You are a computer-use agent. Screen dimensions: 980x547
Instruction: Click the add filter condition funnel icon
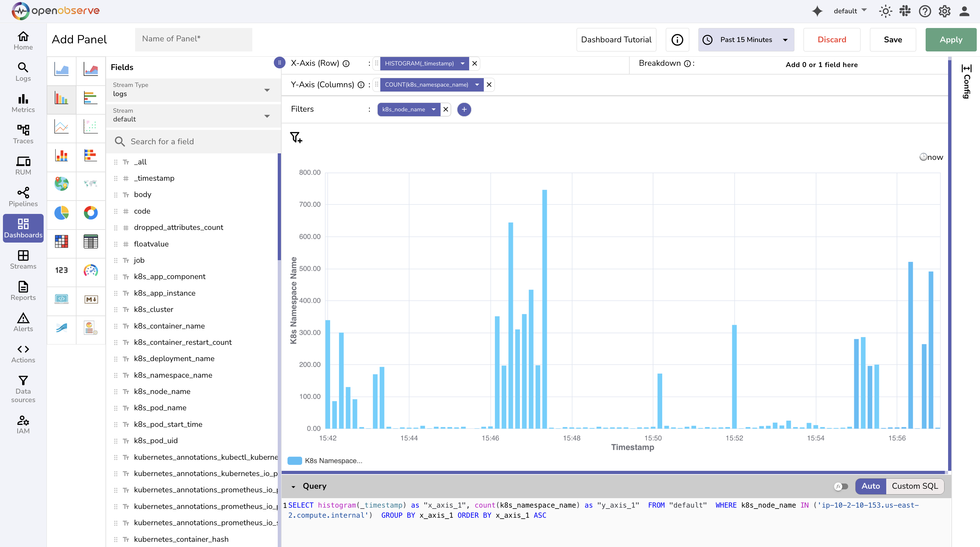(x=296, y=137)
